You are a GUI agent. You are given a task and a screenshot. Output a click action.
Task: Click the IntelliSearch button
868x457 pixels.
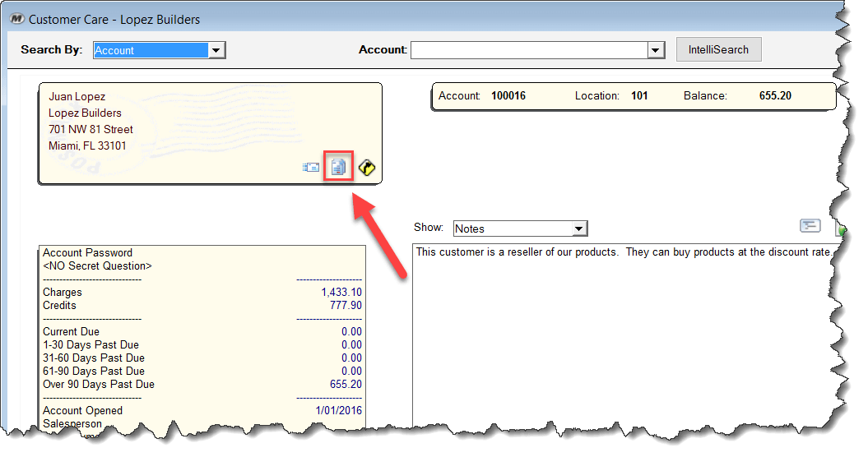(718, 50)
